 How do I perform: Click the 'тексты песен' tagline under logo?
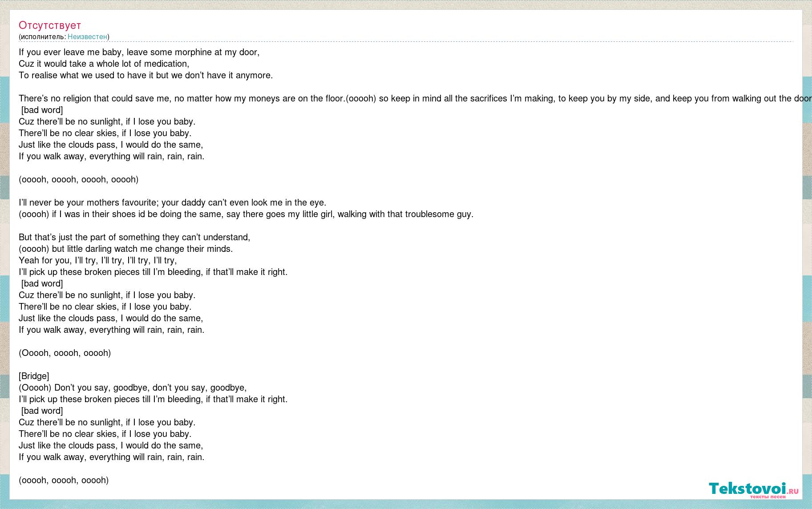click(x=768, y=497)
